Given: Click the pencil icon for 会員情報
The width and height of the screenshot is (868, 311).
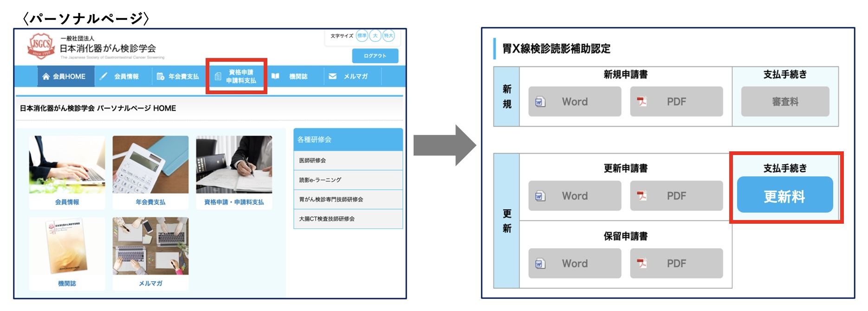Looking at the screenshot, I should pos(104,76).
